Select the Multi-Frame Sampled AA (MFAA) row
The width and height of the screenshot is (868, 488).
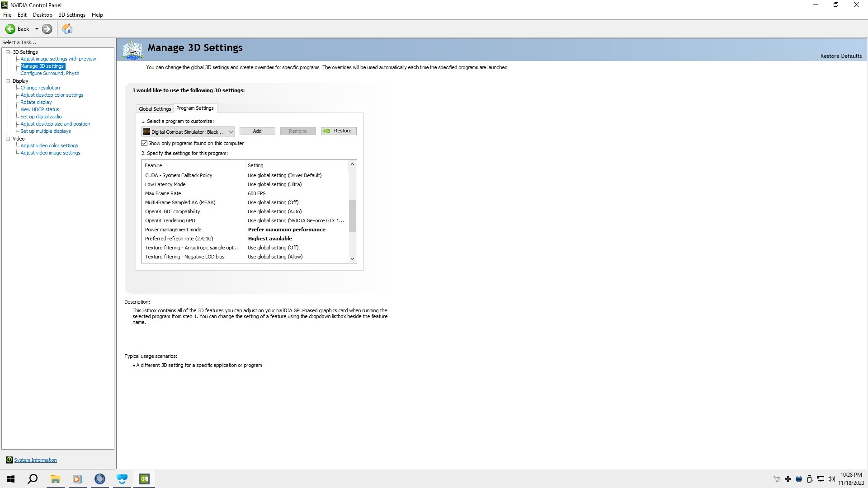pos(245,202)
